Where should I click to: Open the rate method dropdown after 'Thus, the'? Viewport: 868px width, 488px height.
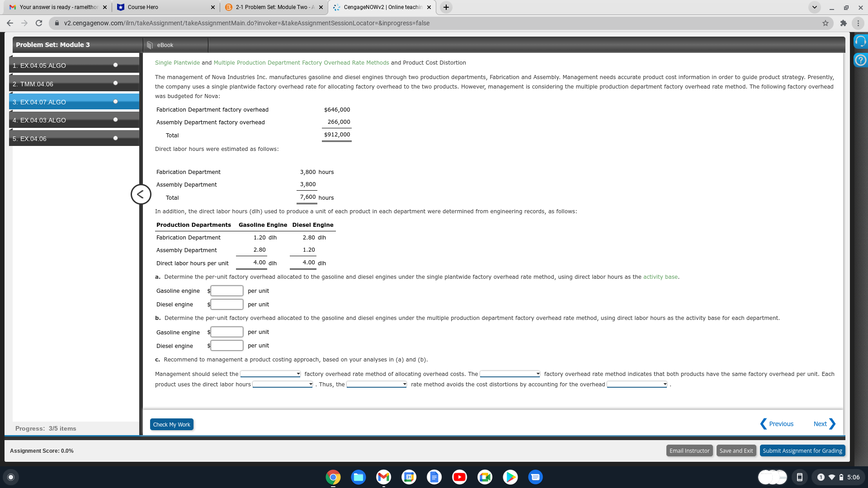click(376, 384)
